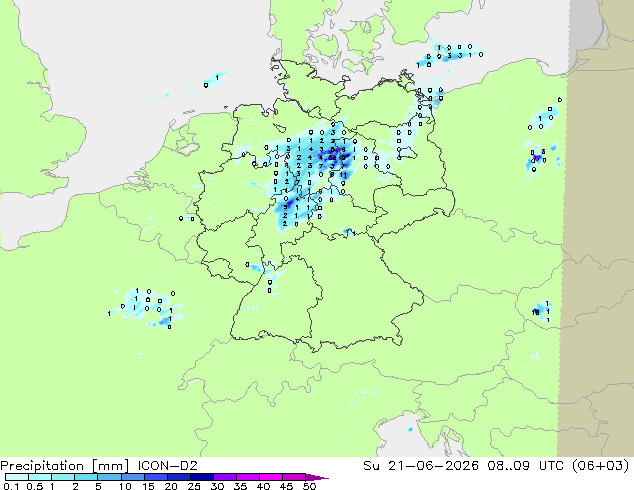Image resolution: width=634 pixels, height=490 pixels.
Task: Click the 40–45 mm magenta legend swatch
Action: [271, 477]
